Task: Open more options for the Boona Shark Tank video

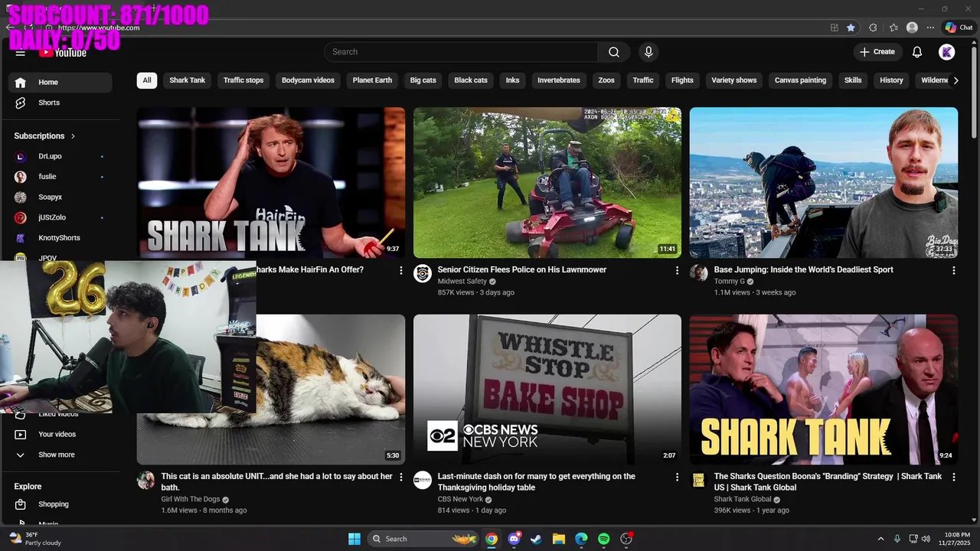Action: [x=953, y=477]
